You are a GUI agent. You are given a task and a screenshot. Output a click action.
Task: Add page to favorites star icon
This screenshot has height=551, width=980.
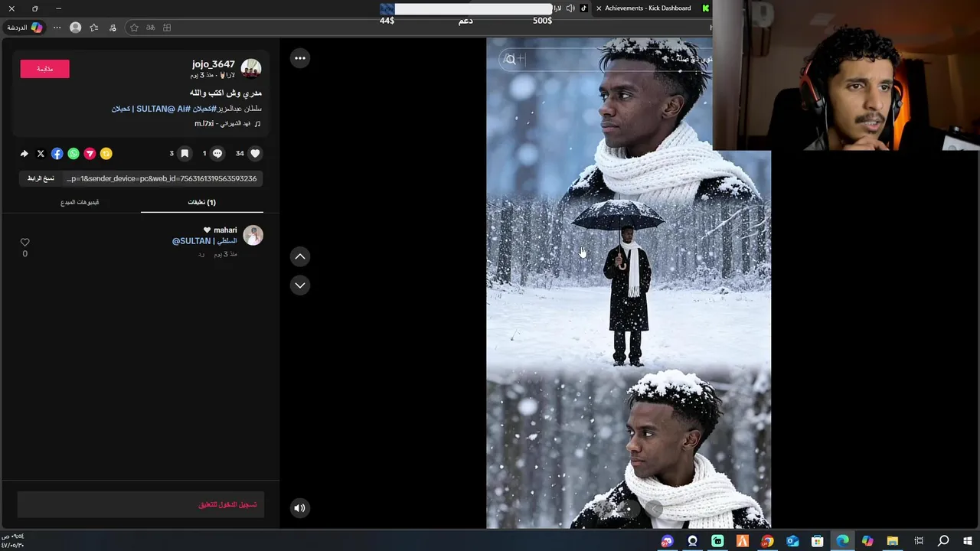[134, 28]
